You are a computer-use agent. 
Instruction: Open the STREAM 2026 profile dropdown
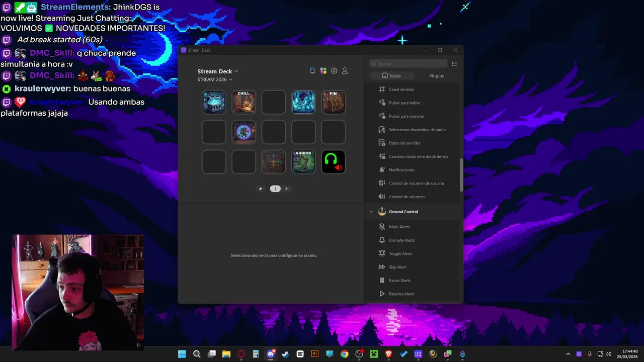coord(215,79)
